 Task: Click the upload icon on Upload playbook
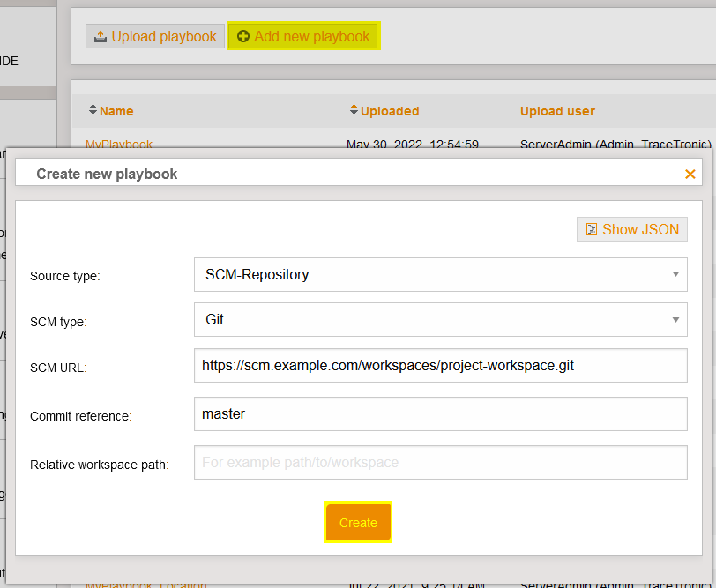point(99,36)
